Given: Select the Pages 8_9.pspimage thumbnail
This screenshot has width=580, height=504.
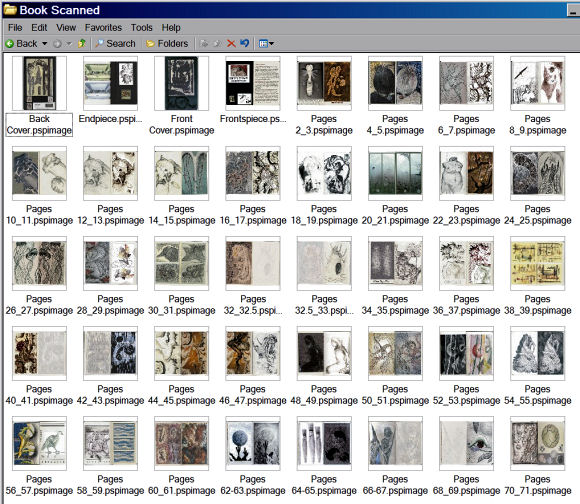Looking at the screenshot, I should [537, 83].
